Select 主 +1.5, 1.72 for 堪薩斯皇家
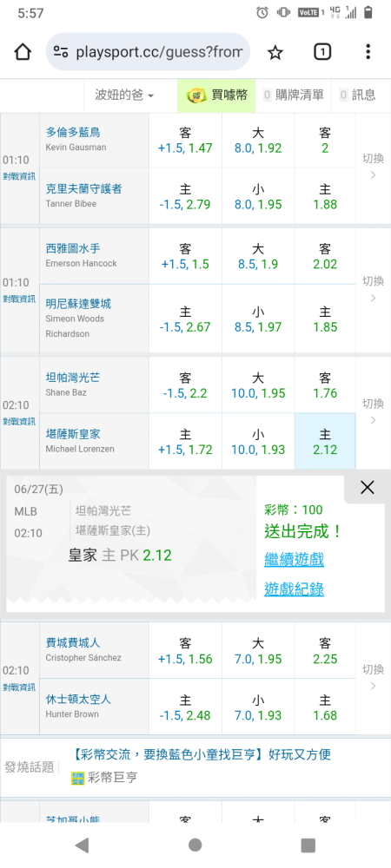Image resolution: width=391 pixels, height=868 pixels. [186, 441]
